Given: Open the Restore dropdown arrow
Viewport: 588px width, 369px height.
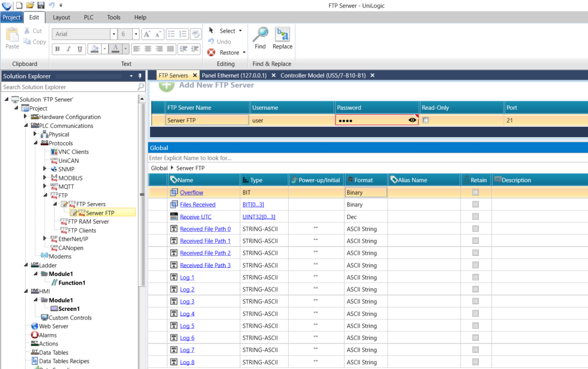Looking at the screenshot, I should (x=244, y=52).
